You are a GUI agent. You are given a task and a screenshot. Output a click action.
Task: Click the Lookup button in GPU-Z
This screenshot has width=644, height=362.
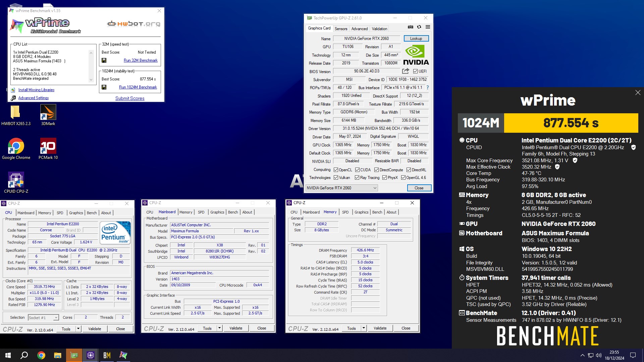click(x=416, y=39)
